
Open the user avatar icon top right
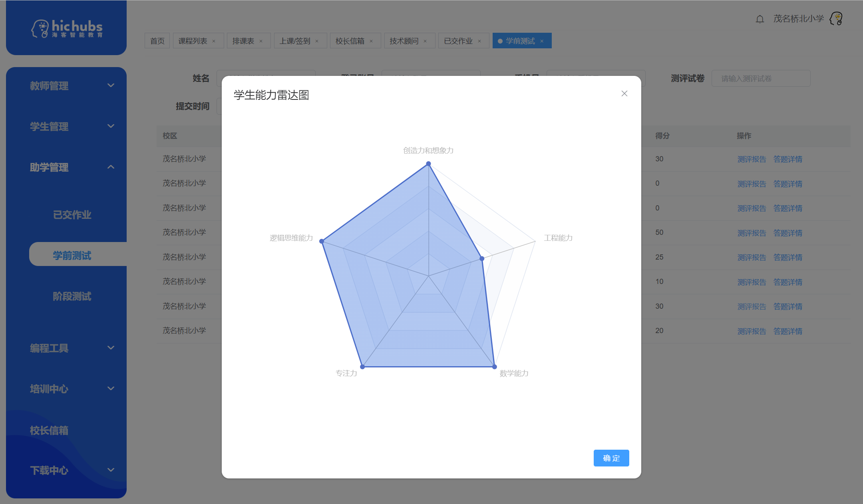point(836,18)
